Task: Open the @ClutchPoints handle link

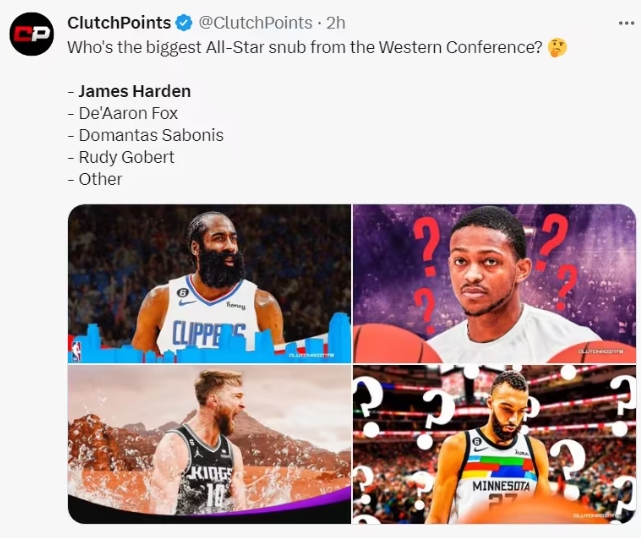Action: [x=256, y=23]
